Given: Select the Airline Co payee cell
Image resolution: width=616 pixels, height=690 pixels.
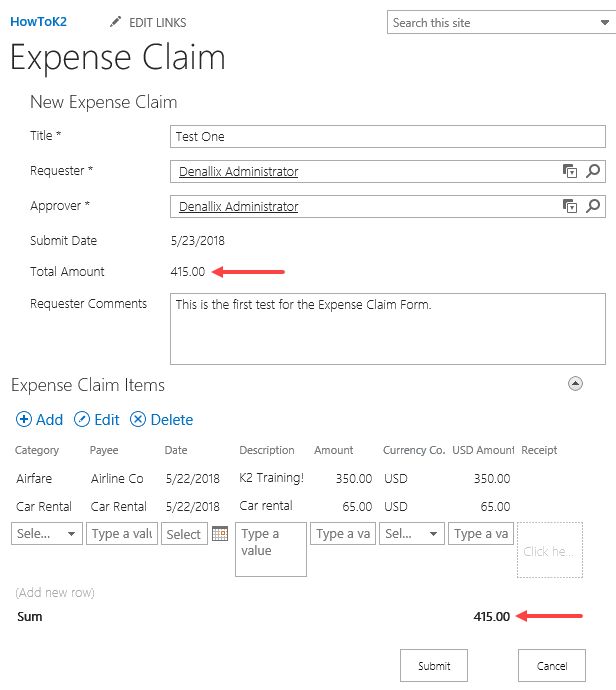Looking at the screenshot, I should (117, 478).
